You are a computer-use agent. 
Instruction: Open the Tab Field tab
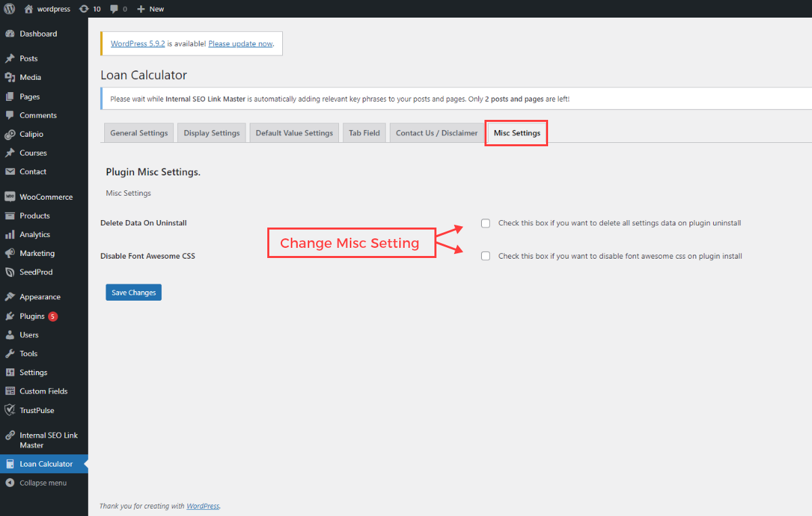point(364,133)
